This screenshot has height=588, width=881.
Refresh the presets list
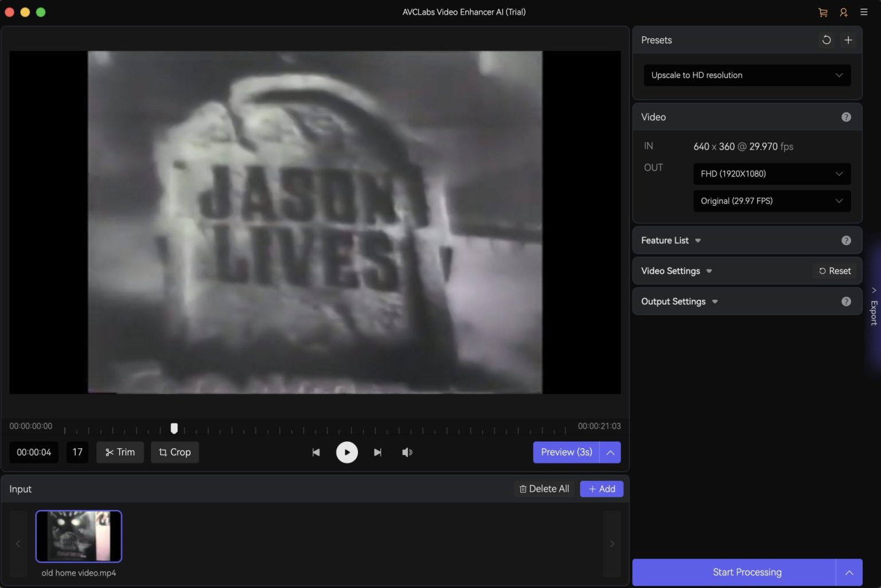[x=826, y=40]
